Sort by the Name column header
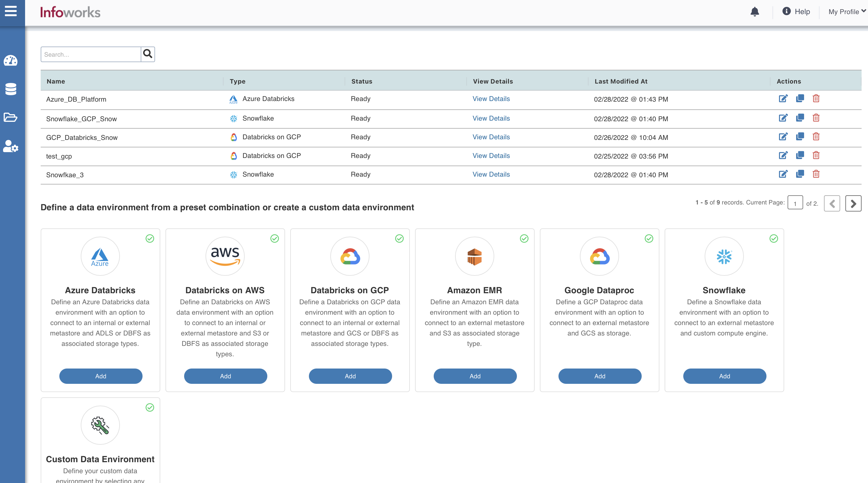868x483 pixels. (56, 81)
